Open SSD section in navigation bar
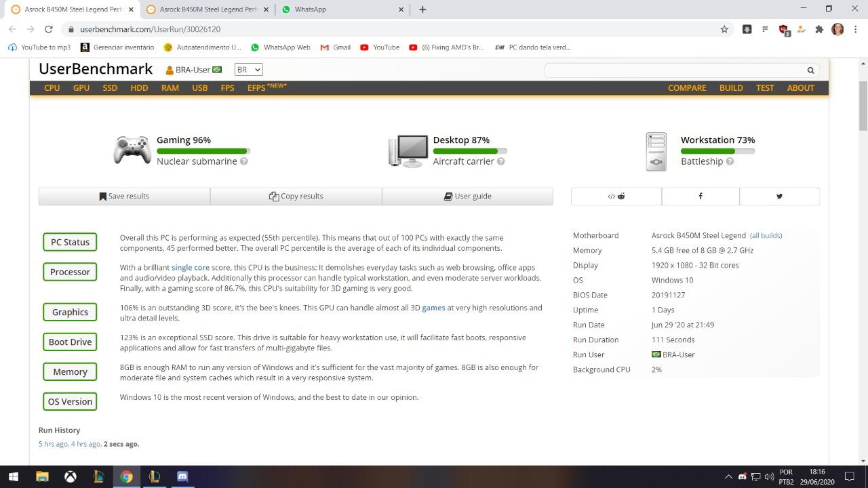 tap(110, 88)
